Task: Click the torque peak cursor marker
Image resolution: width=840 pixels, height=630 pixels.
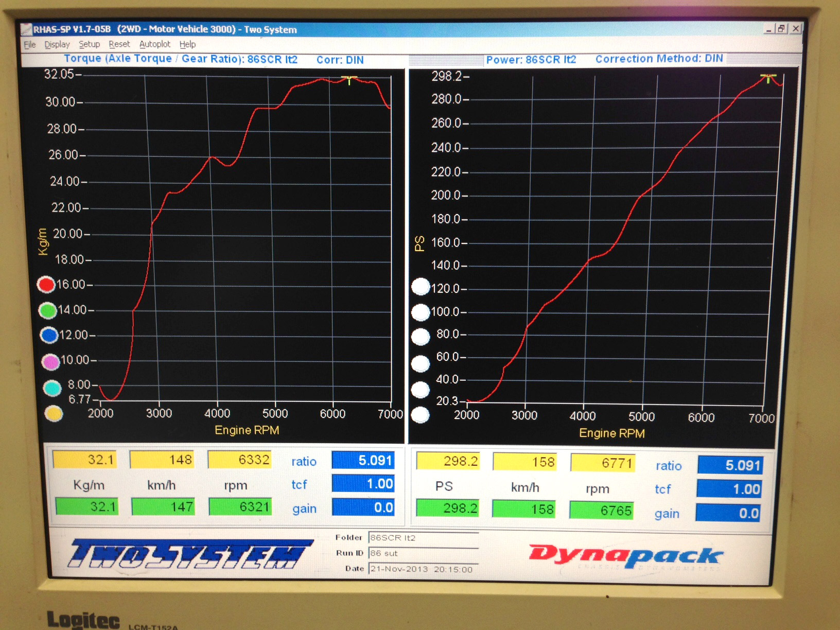Action: pos(349,80)
